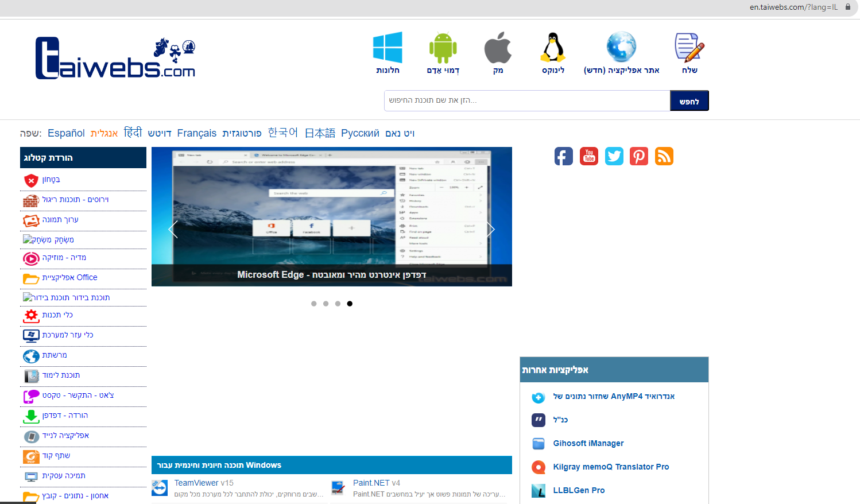Select the second carousel dot indicator
This screenshot has height=504, width=860.
pos(326,304)
